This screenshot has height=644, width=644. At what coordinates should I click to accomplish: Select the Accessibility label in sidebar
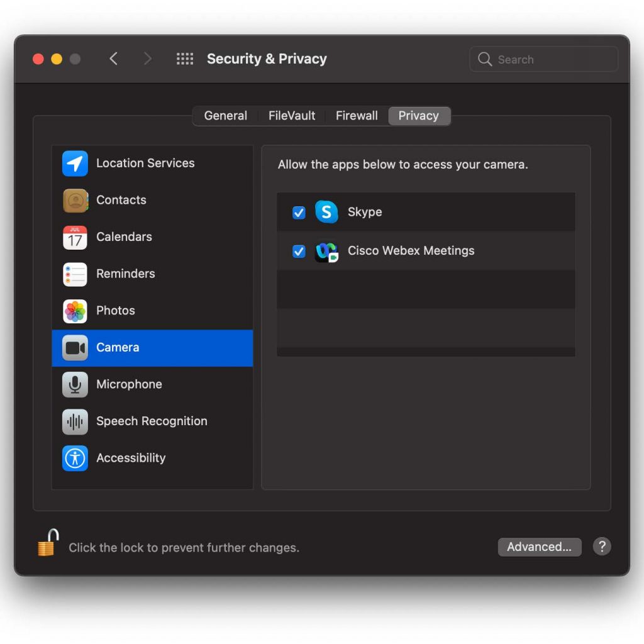click(131, 458)
